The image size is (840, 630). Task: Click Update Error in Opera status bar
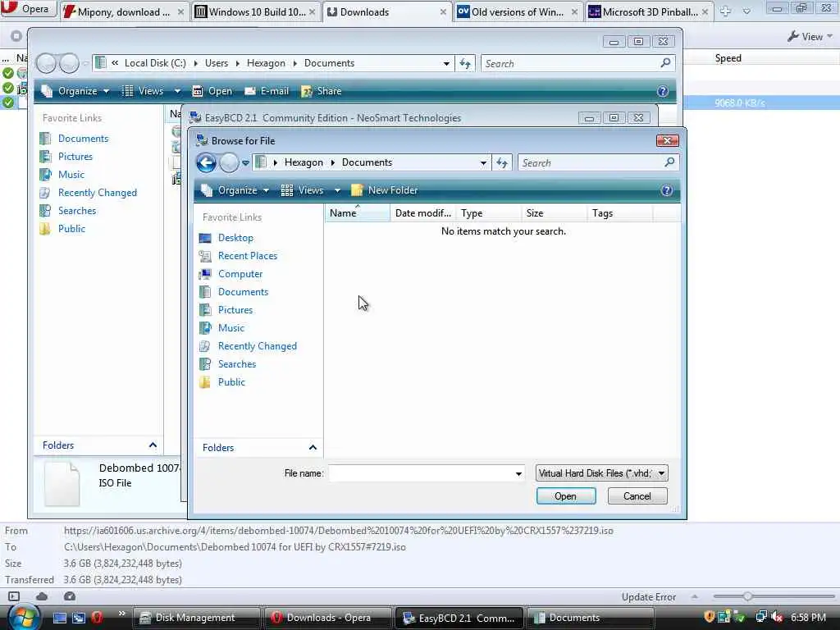(648, 597)
